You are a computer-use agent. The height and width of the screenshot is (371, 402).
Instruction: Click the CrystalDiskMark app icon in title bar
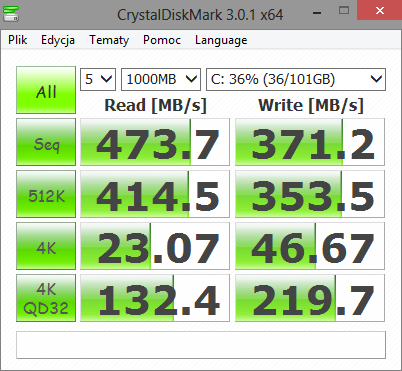pyautogui.click(x=11, y=14)
